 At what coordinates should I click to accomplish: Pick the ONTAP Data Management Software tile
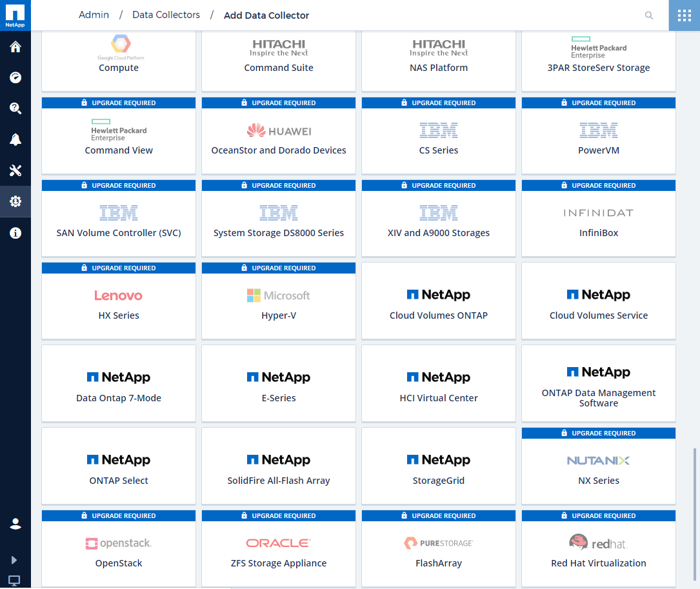599,384
